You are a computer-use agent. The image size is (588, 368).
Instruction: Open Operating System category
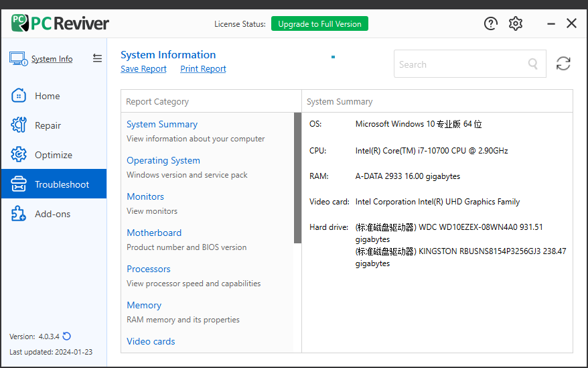tap(163, 160)
